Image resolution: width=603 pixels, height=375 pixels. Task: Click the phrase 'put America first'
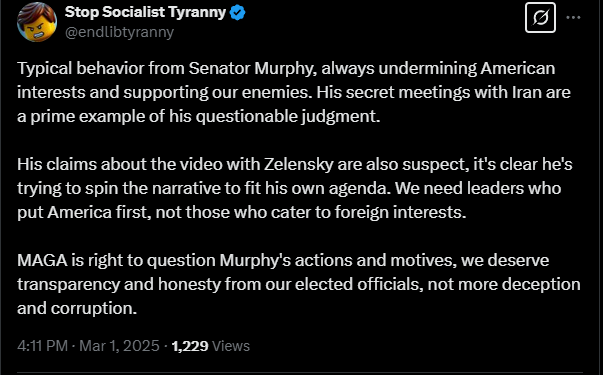coord(84,213)
